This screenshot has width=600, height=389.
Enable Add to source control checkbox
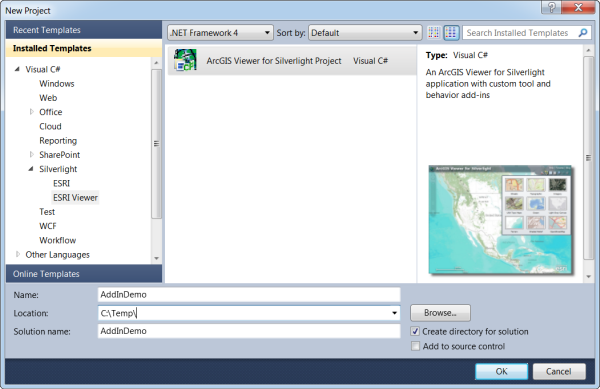(415, 346)
